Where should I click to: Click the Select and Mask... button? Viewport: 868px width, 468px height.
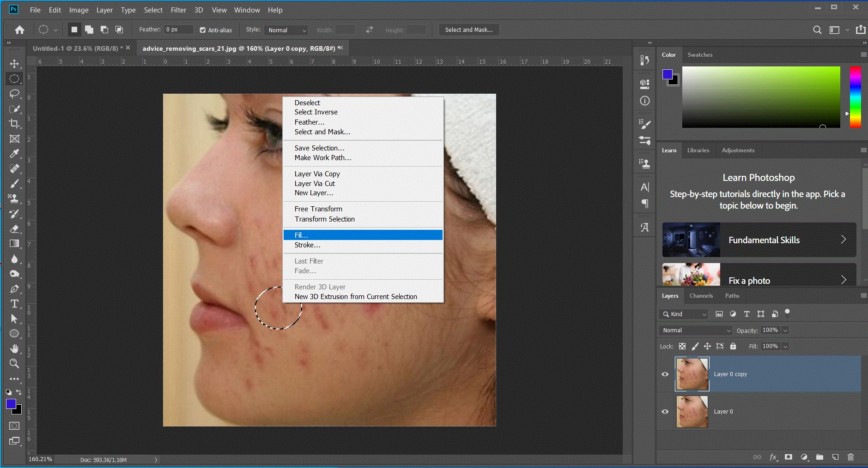pyautogui.click(x=468, y=30)
